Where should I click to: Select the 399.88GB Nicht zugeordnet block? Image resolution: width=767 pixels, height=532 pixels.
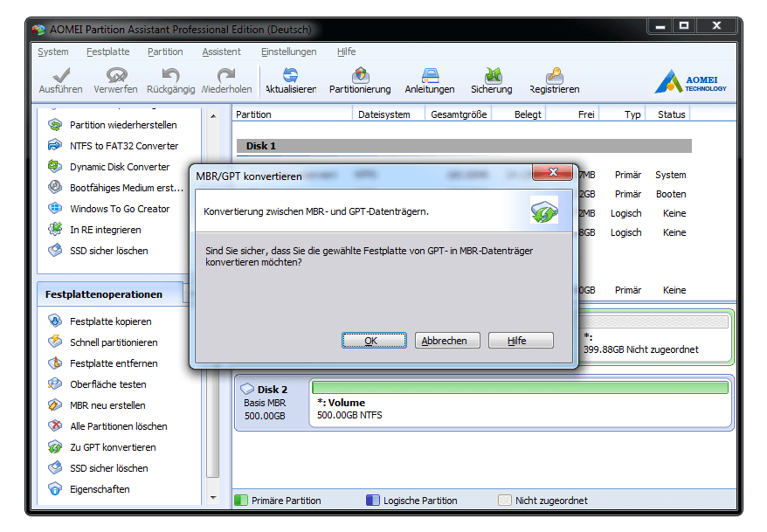pyautogui.click(x=655, y=337)
